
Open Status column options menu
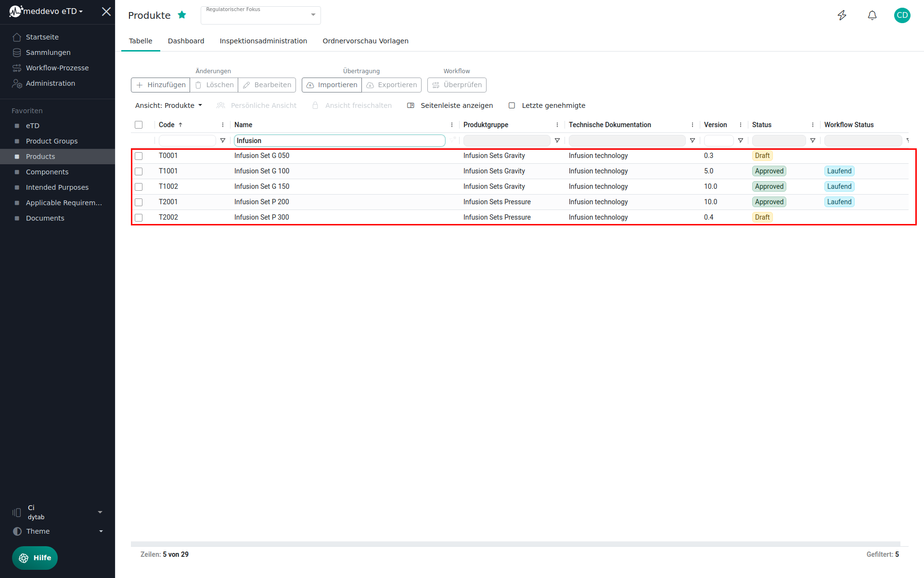(813, 125)
